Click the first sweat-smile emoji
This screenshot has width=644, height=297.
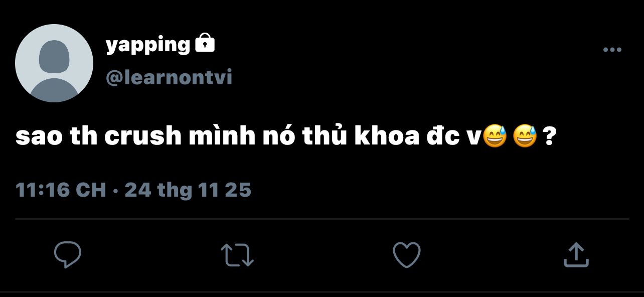point(495,137)
